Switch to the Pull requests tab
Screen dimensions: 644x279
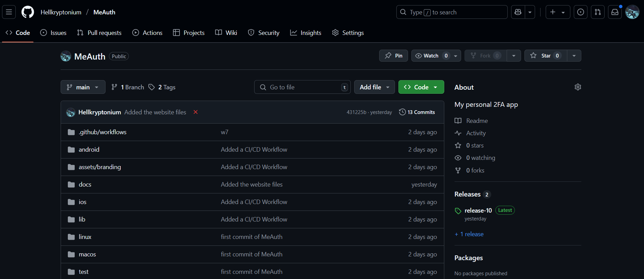(99, 33)
